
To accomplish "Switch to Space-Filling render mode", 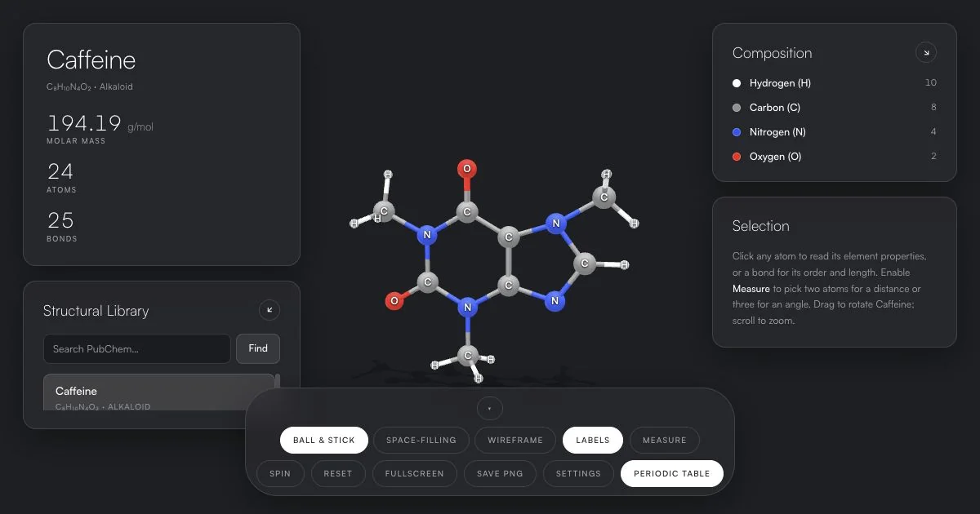I will [421, 440].
